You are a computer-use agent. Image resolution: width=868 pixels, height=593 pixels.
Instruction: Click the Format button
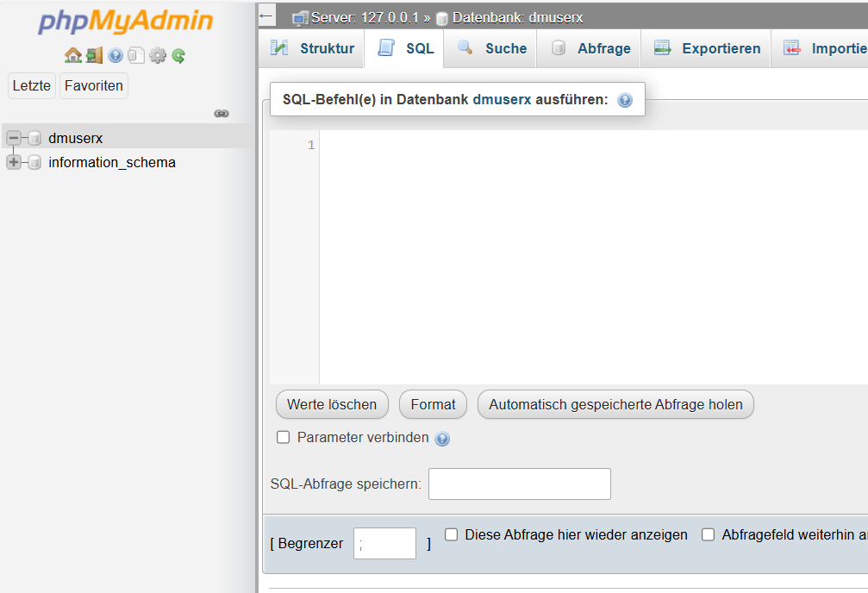click(x=433, y=404)
